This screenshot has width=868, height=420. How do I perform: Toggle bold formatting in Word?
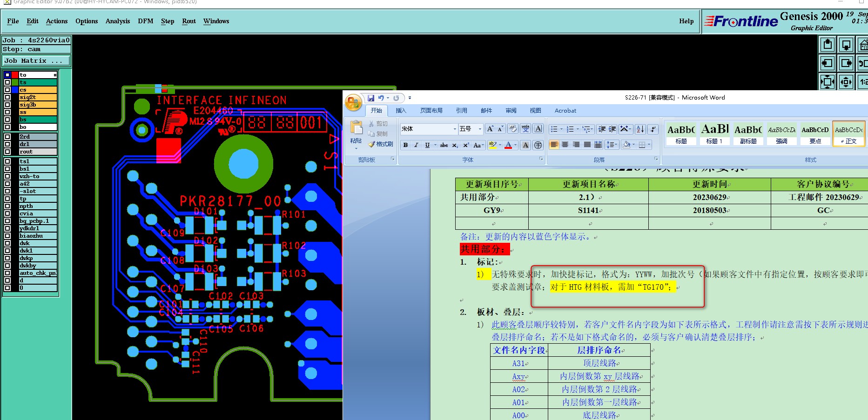point(405,145)
